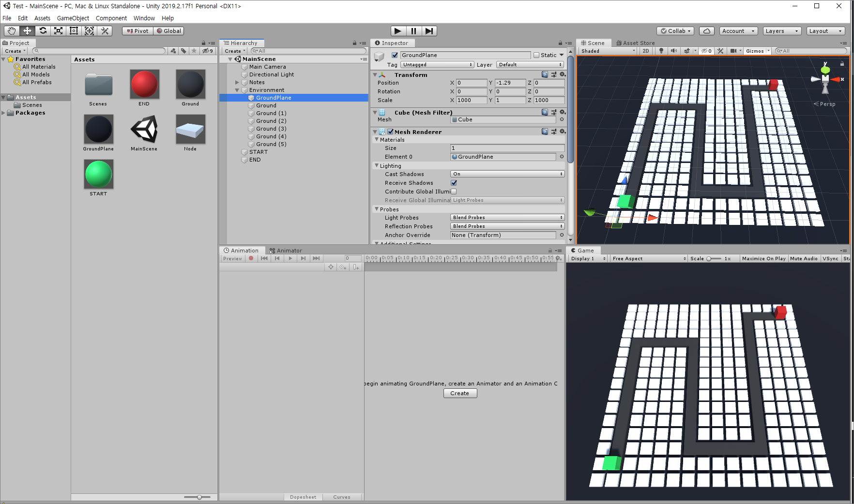Adjust the Game view Scale slider

pyautogui.click(x=714, y=259)
